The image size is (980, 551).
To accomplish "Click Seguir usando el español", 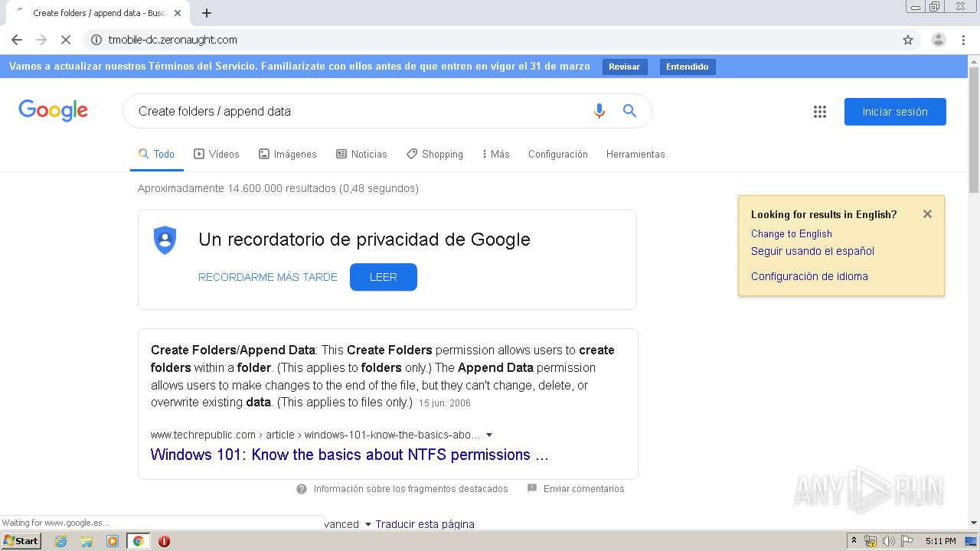I will (x=812, y=251).
